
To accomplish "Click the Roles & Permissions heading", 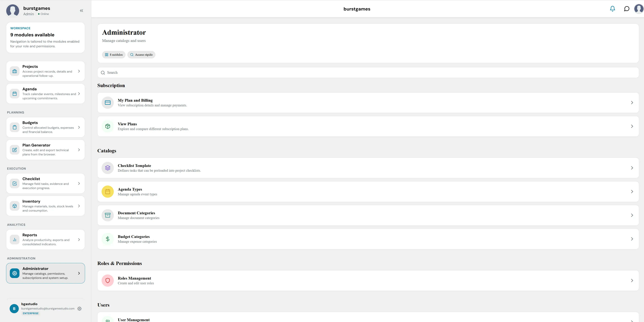I will [120, 263].
